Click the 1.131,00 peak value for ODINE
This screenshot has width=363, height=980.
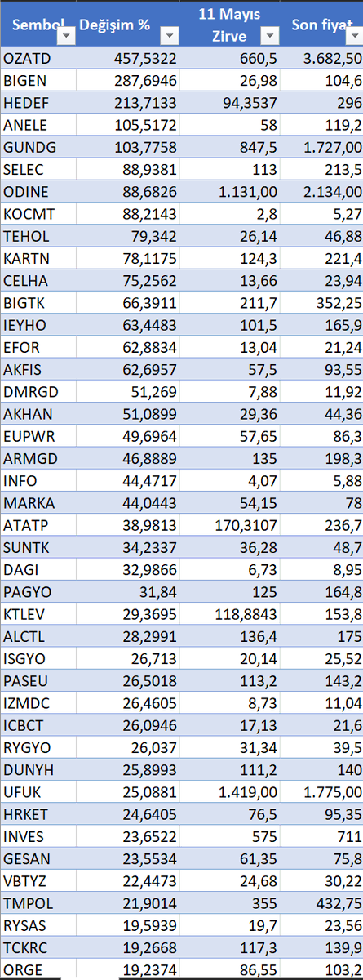pyautogui.click(x=231, y=192)
